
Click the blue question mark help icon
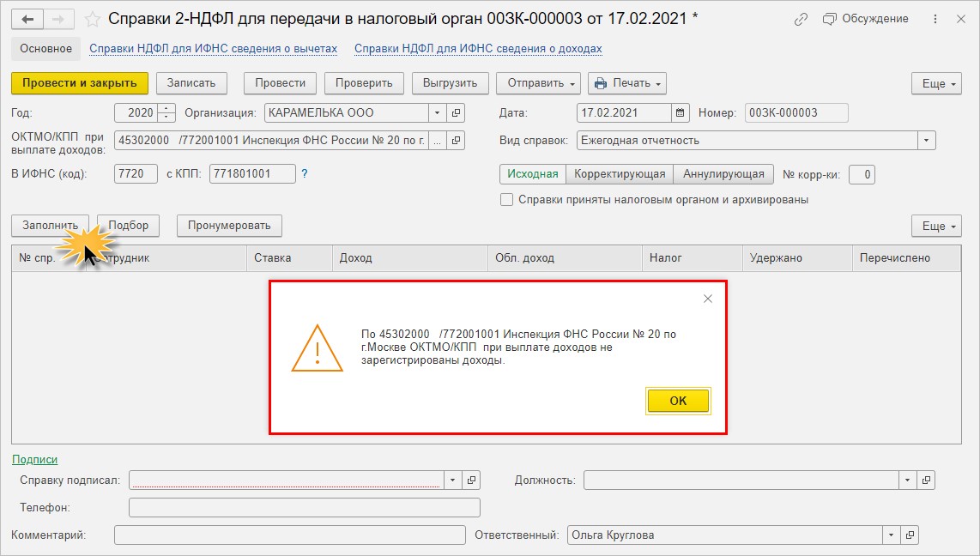tap(305, 173)
